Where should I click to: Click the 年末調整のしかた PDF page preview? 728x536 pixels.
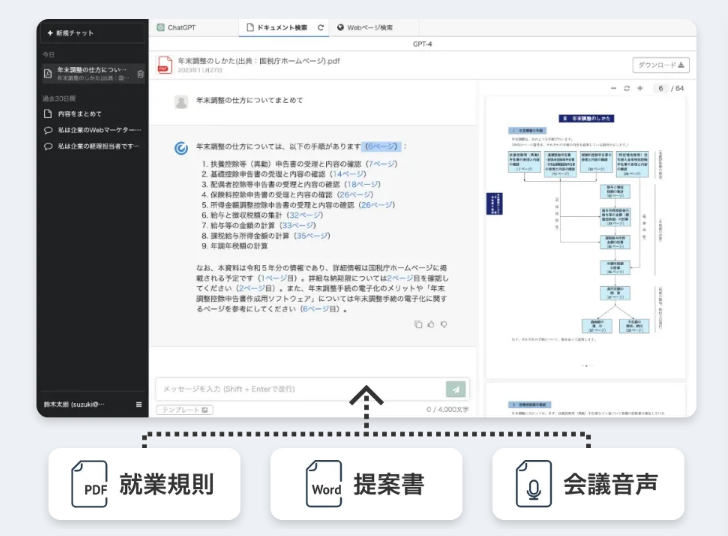coord(585,237)
